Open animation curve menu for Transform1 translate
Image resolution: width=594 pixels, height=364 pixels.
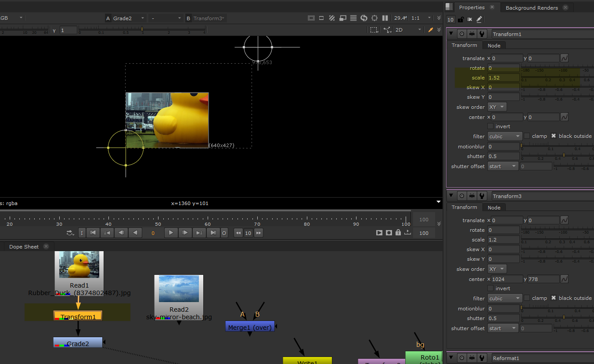565,58
